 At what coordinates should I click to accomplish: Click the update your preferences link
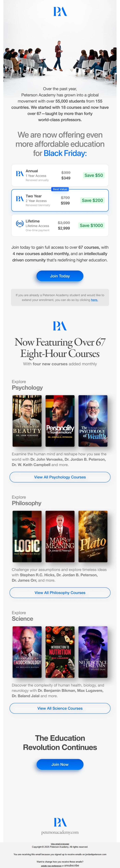click(51, 866)
